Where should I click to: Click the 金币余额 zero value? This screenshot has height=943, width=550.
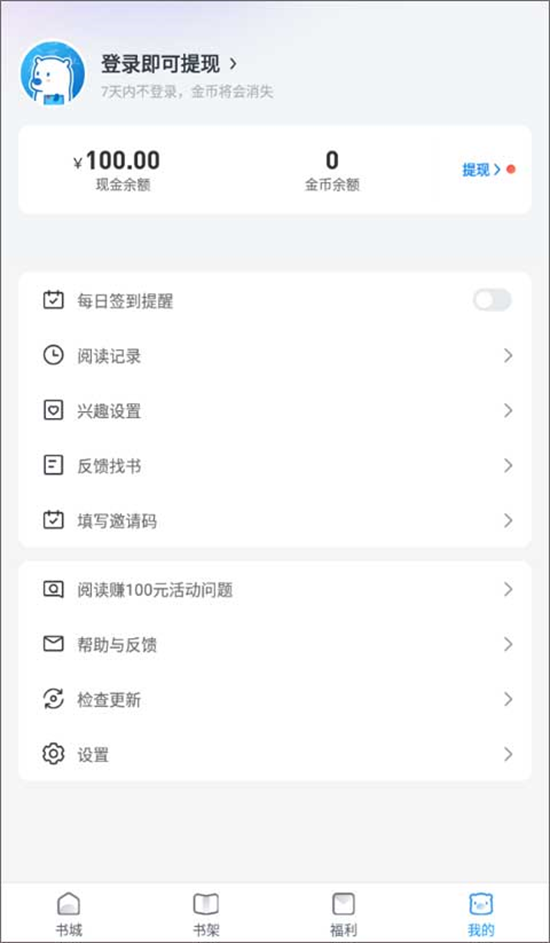[332, 161]
